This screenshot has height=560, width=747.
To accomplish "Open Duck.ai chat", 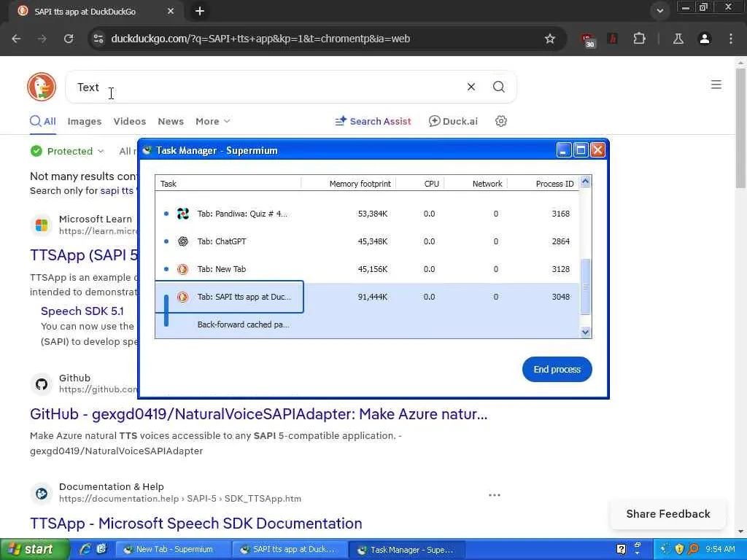I will point(453,122).
